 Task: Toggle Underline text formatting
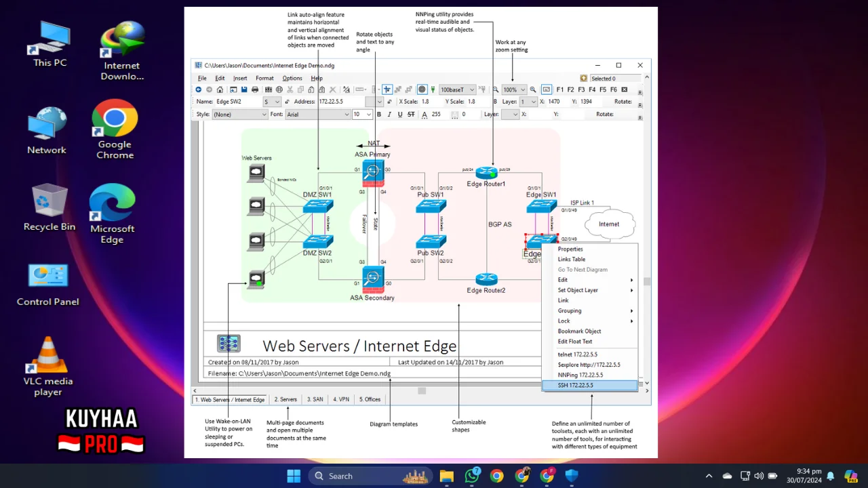[400, 115]
